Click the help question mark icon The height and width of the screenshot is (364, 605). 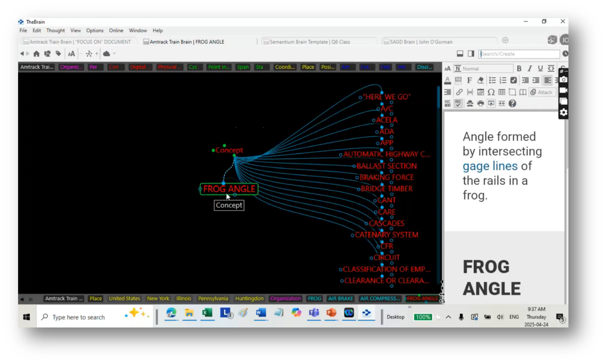(x=512, y=103)
